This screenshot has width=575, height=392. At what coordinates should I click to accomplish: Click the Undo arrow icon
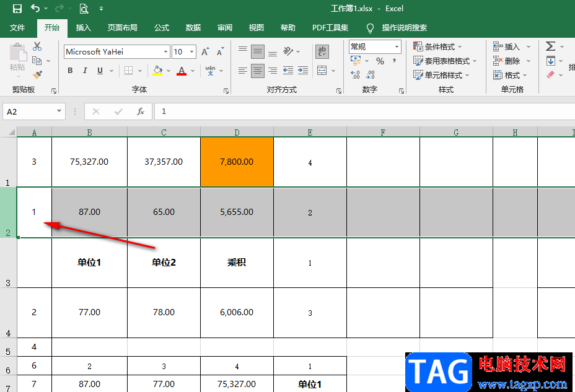pyautogui.click(x=35, y=8)
